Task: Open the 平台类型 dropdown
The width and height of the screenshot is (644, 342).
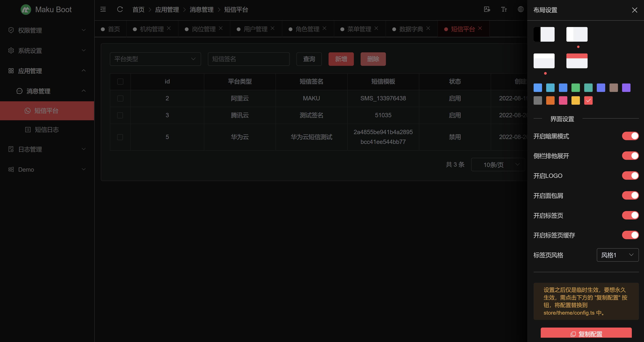Action: pos(155,59)
